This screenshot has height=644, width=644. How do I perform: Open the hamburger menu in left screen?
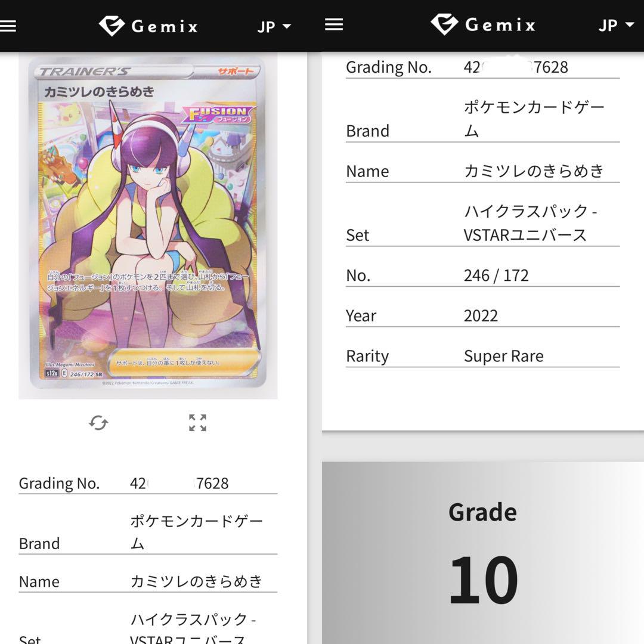7,26
